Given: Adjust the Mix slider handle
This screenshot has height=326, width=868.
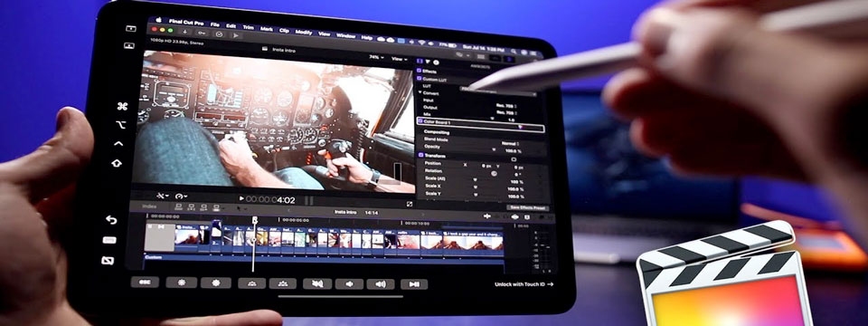Looking at the screenshot, I should 492,119.
